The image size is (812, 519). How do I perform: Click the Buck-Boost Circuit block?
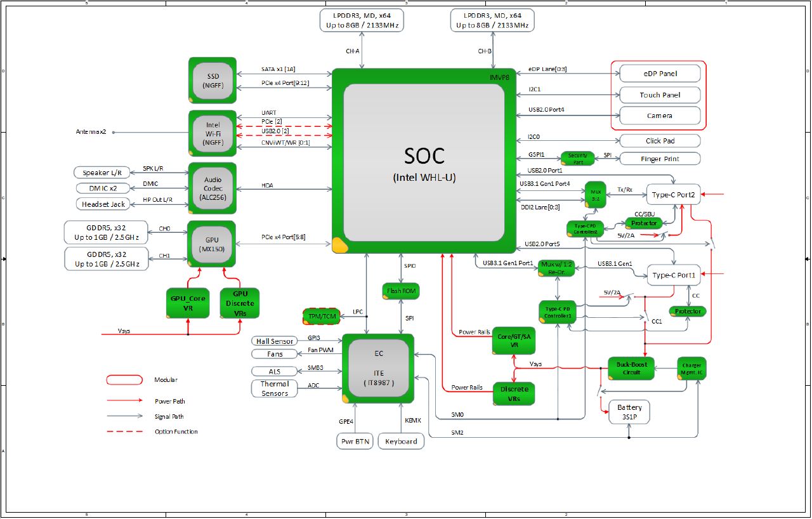631,368
